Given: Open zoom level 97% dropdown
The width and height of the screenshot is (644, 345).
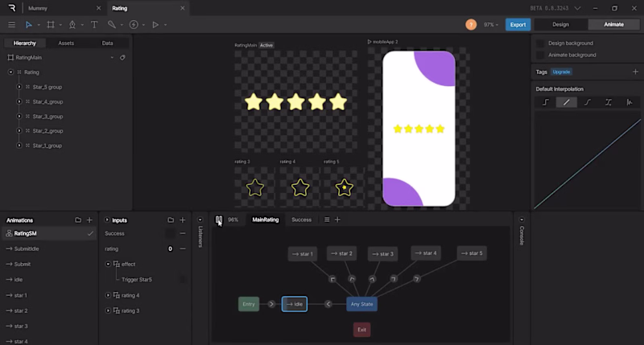Looking at the screenshot, I should point(491,25).
